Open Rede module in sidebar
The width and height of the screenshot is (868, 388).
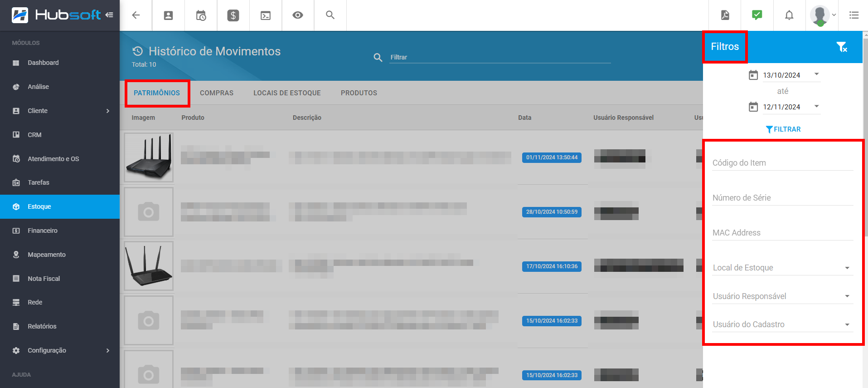tap(60, 302)
